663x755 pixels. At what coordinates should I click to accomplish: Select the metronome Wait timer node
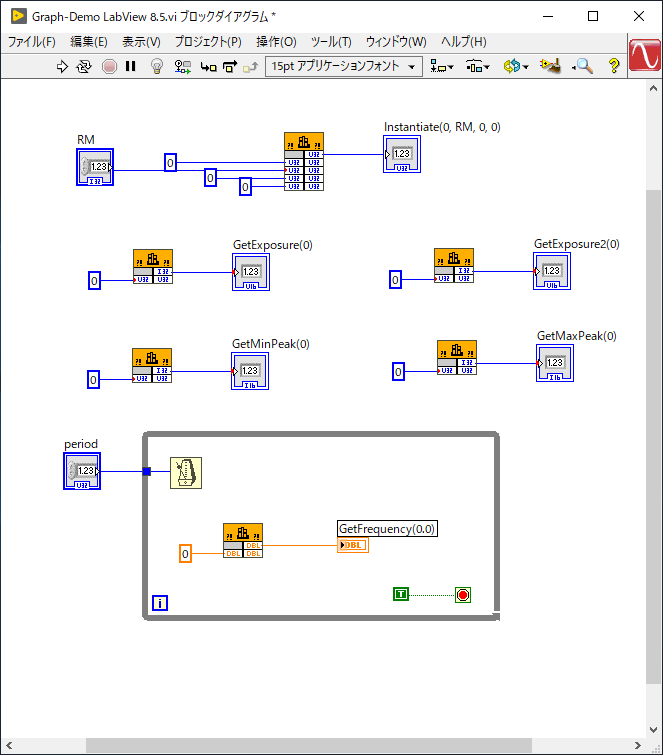[186, 473]
